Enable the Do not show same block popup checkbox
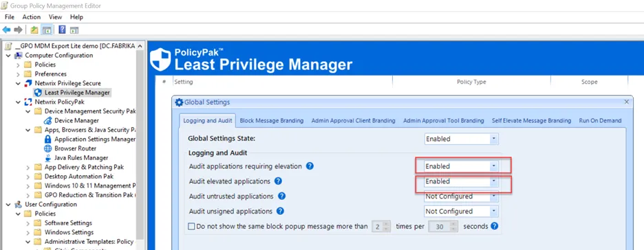 pyautogui.click(x=191, y=226)
